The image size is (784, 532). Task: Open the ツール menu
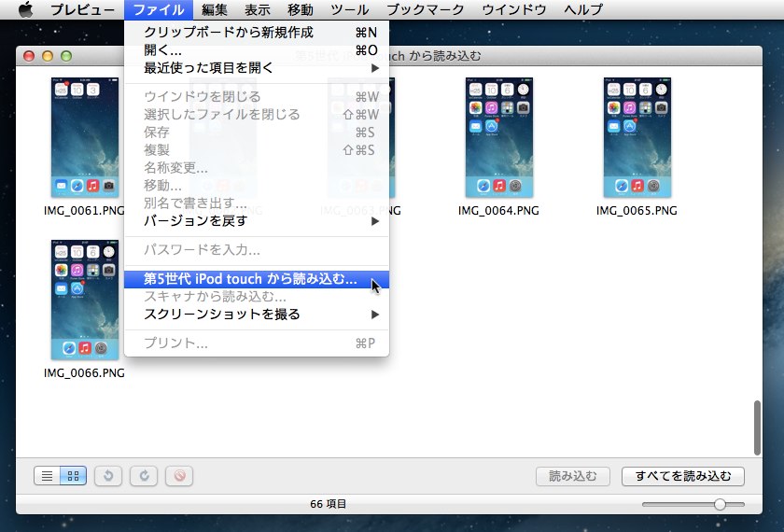(x=350, y=9)
